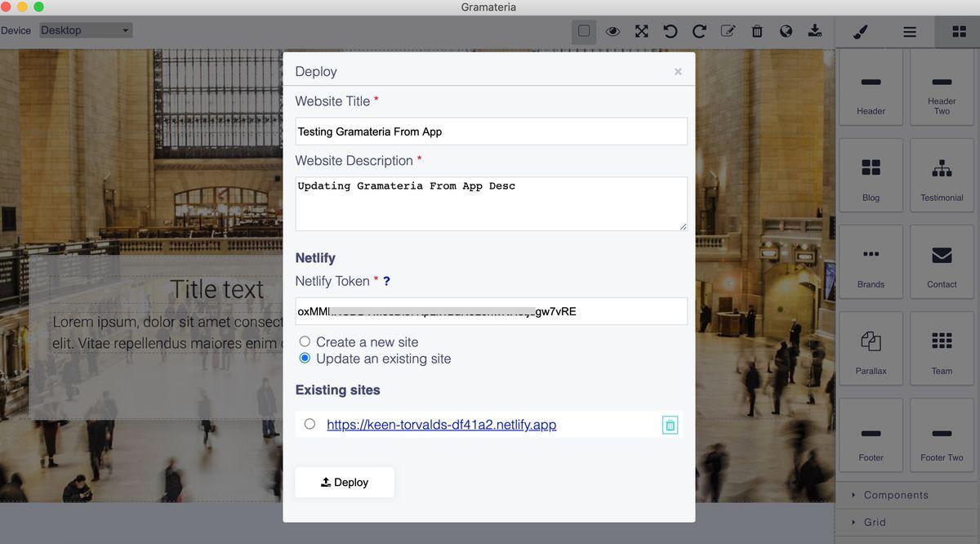Click the globe deploy icon
This screenshot has height=544, width=980.
(786, 31)
